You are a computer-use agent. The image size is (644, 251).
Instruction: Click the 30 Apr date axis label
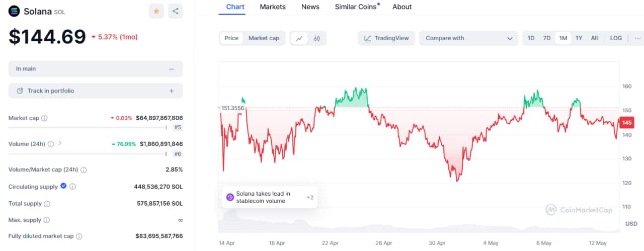point(438,243)
